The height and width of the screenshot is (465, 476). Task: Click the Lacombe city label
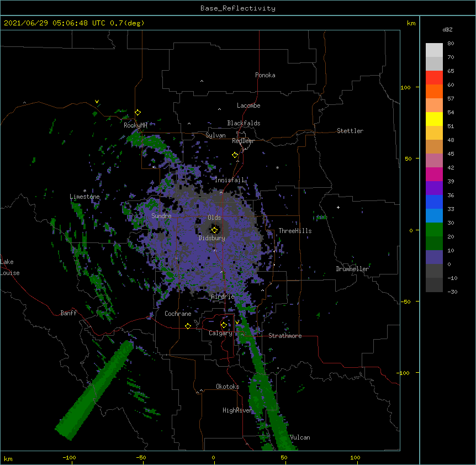[248, 105]
